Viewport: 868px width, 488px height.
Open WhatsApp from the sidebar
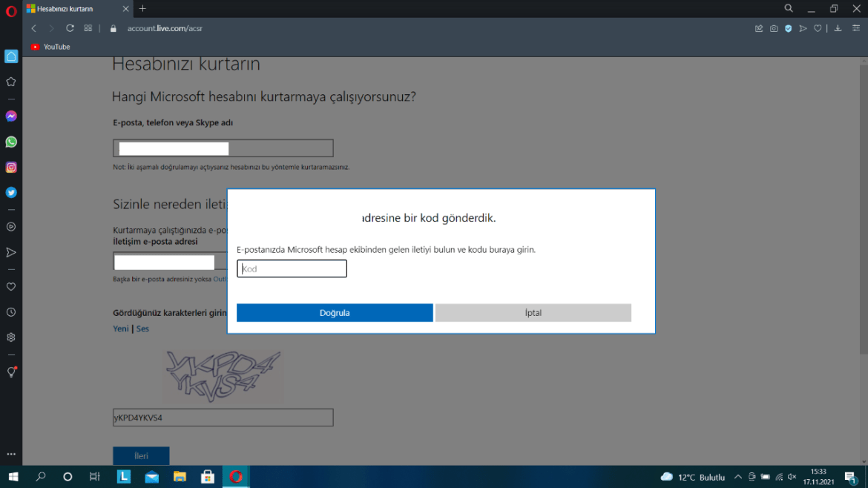[10, 142]
